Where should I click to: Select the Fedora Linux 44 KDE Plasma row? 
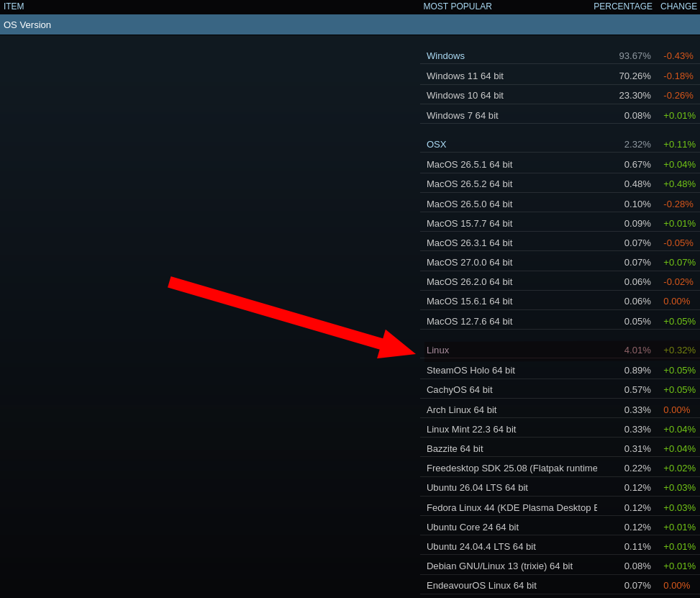[560, 508]
